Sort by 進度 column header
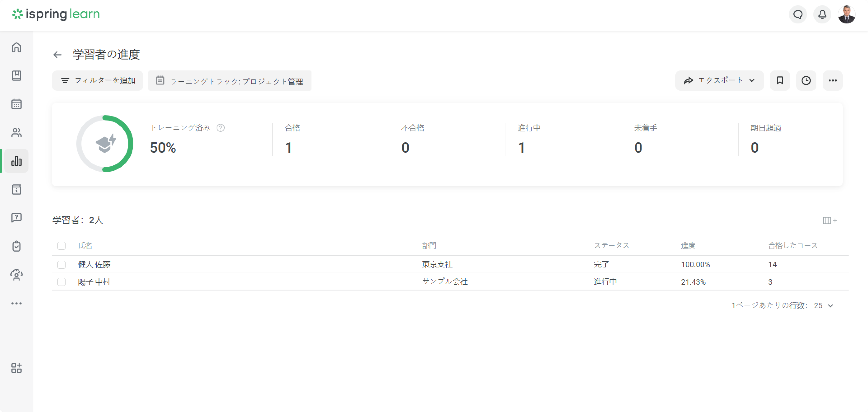868x412 pixels. click(688, 246)
